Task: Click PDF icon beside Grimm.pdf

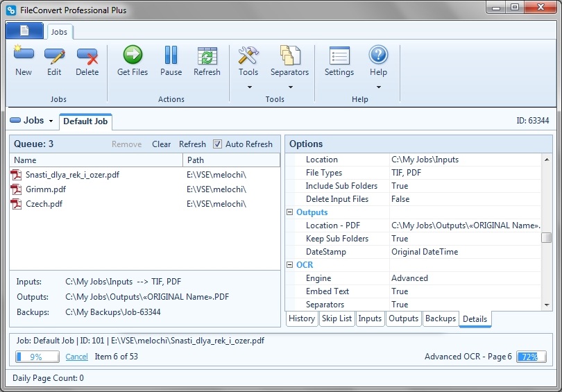Action: coord(16,189)
